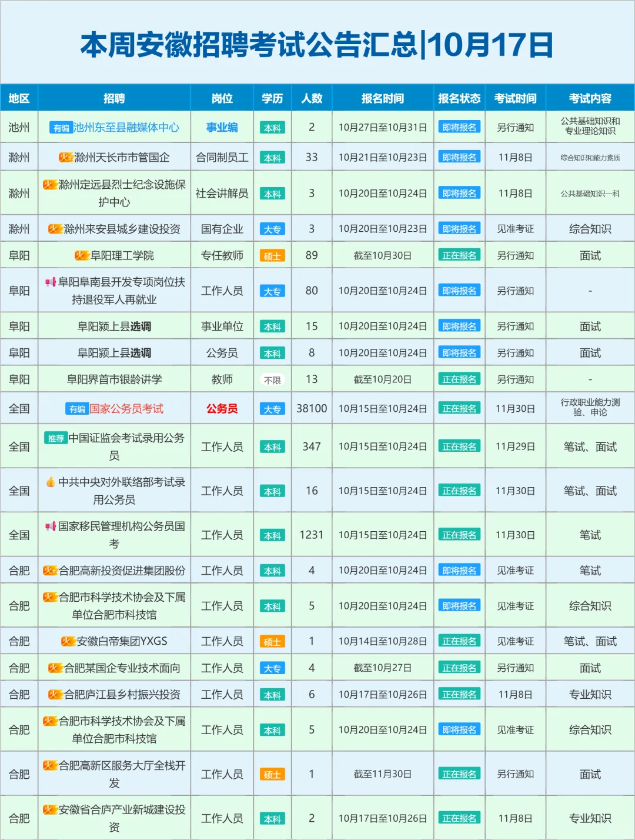Click the 有编 tag beside 国家公务员考试

click(77, 409)
